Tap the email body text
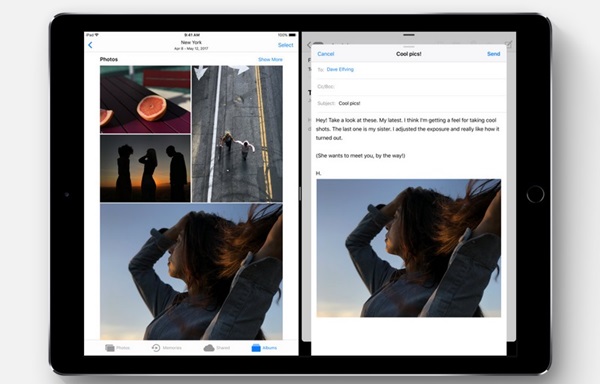Screen dimensions: 600x384 [x=408, y=138]
